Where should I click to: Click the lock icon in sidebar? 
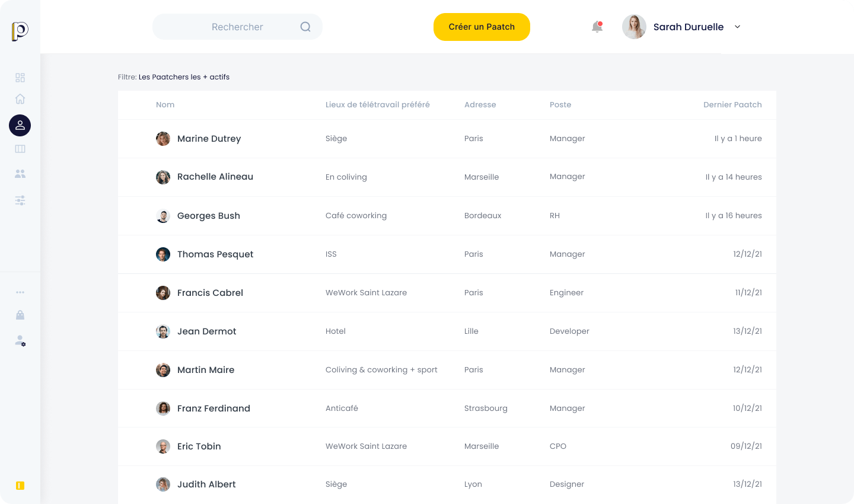pos(20,315)
